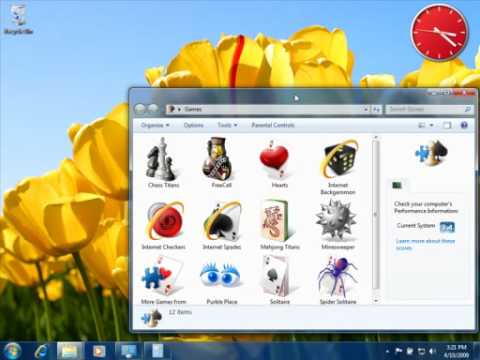Viewport: 480px width, 360px height.
Task: Click the monitor icon on taskbar
Action: click(x=129, y=351)
